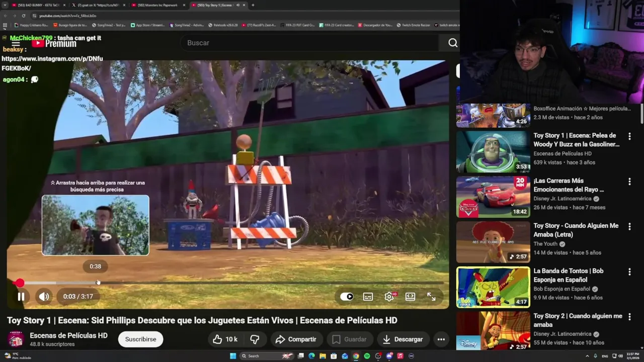Play the Buzz Lightyear 3:53 thumbnail
644x362 pixels.
(493, 152)
